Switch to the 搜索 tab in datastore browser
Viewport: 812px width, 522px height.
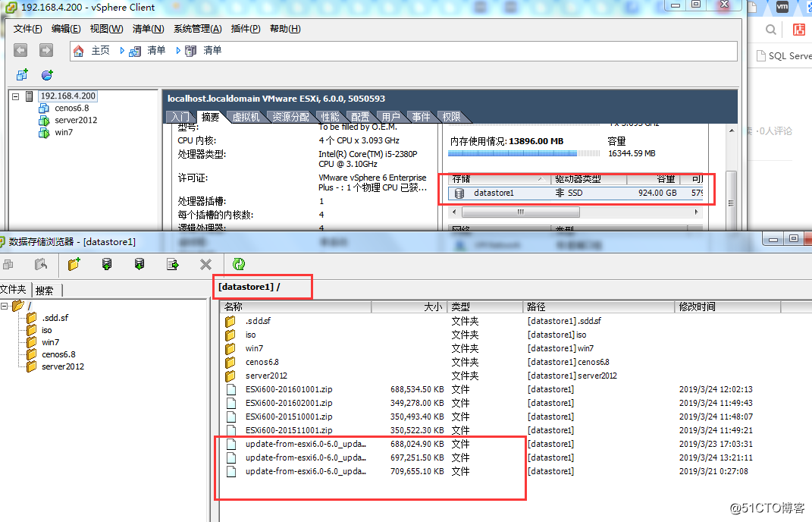click(x=45, y=290)
